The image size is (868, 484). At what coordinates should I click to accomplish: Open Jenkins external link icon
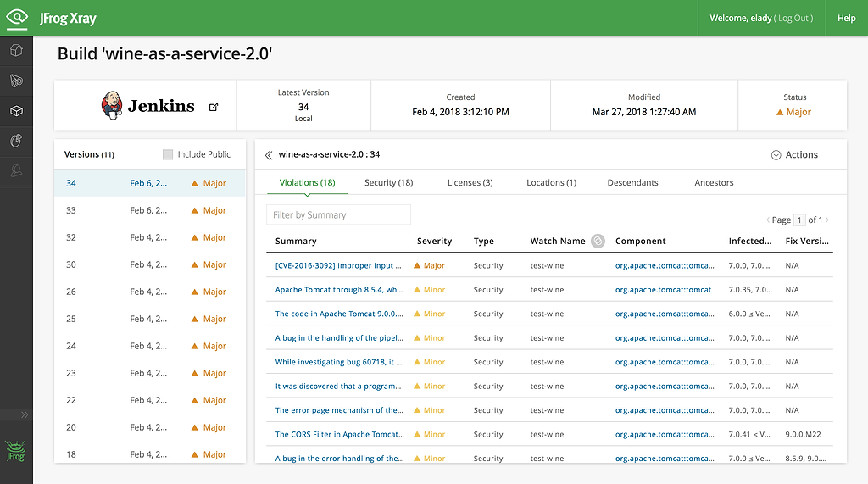coord(214,107)
